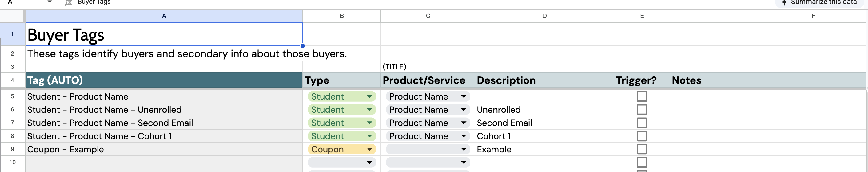Open the empty Product/Service dropdown in row 10

(428, 162)
